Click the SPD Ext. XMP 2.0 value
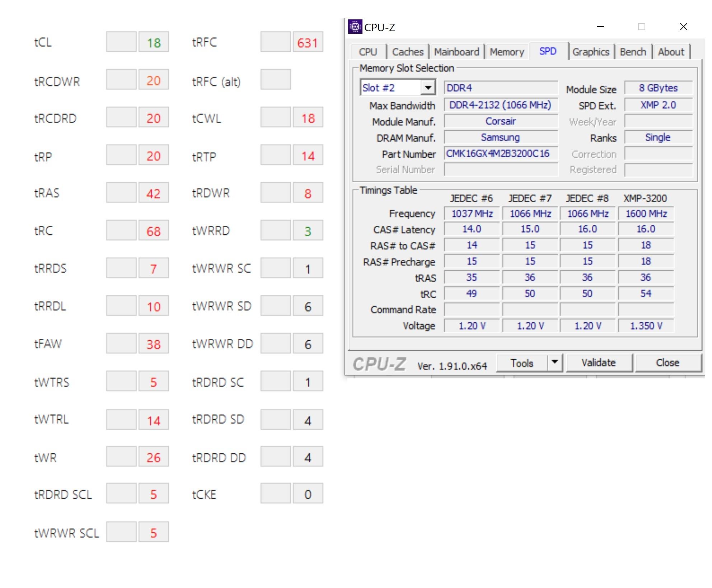This screenshot has height=588, width=712. click(x=658, y=105)
